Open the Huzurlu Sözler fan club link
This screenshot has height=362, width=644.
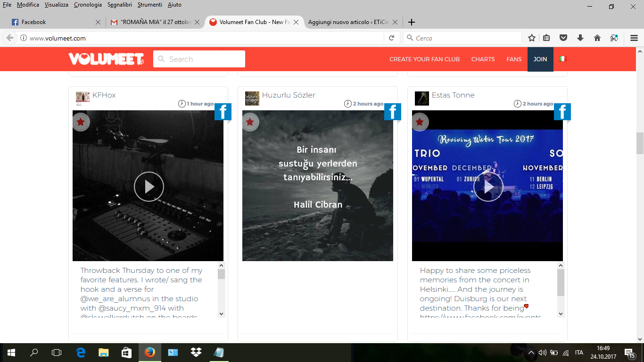coord(289,95)
